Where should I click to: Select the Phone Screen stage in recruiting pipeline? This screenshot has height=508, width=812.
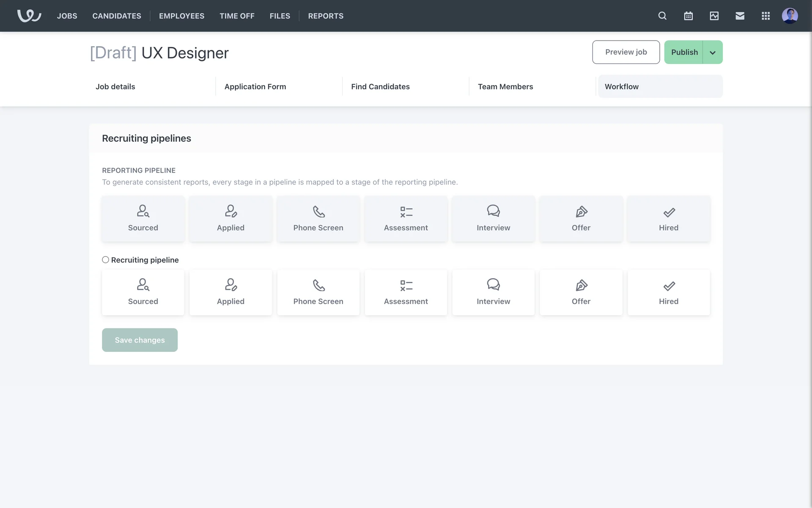(318, 292)
